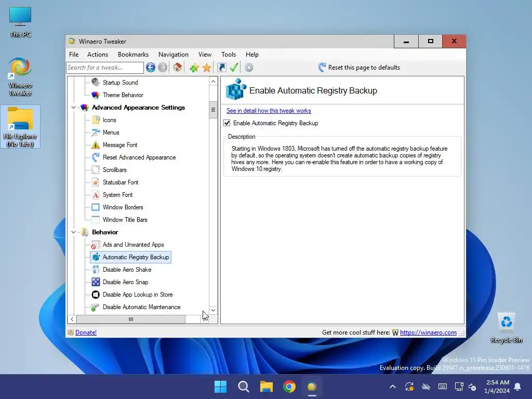Click the Reset Advanced Appearance icon

click(x=96, y=157)
